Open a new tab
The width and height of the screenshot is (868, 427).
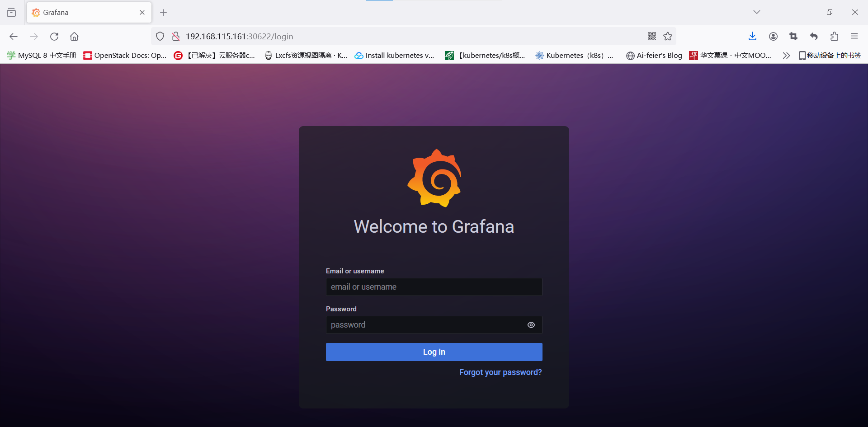click(x=164, y=13)
